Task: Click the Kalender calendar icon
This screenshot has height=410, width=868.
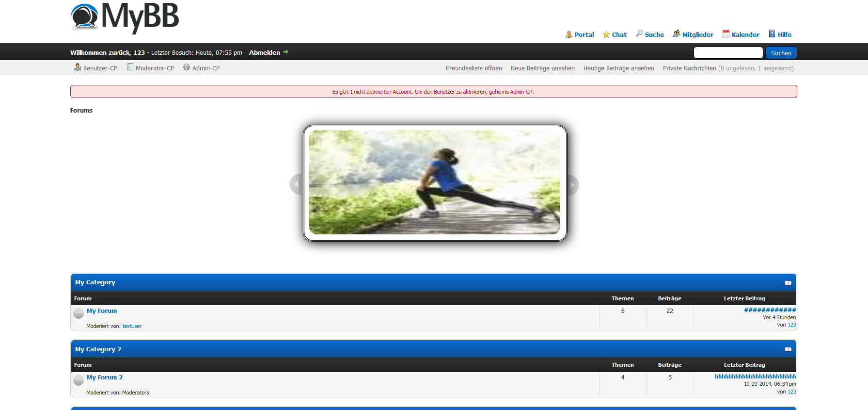Action: 726,34
